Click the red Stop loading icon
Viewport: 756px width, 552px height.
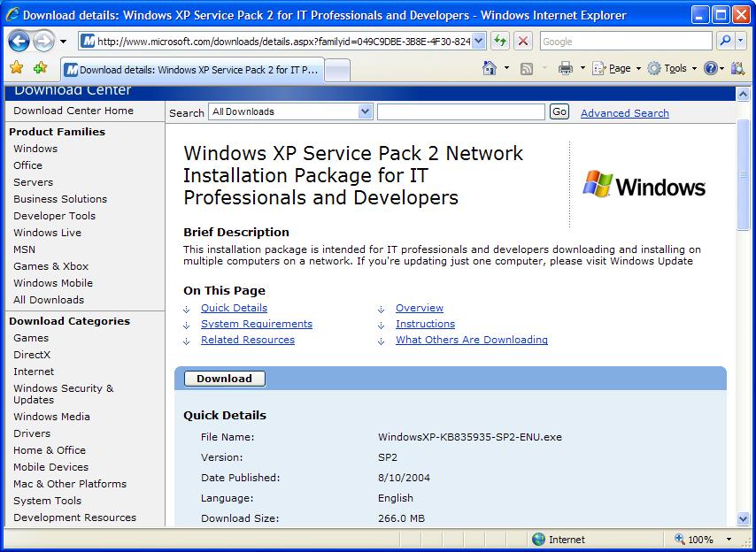[x=522, y=41]
